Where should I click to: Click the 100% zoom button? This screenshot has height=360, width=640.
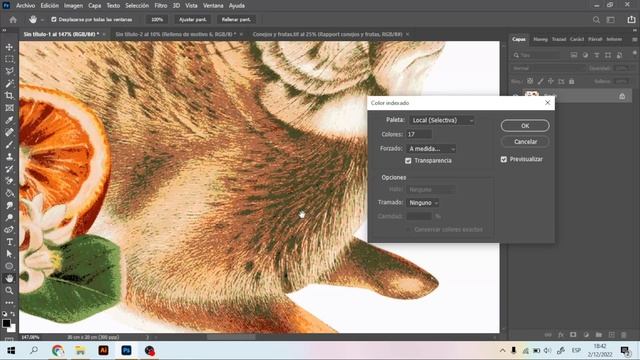157,20
